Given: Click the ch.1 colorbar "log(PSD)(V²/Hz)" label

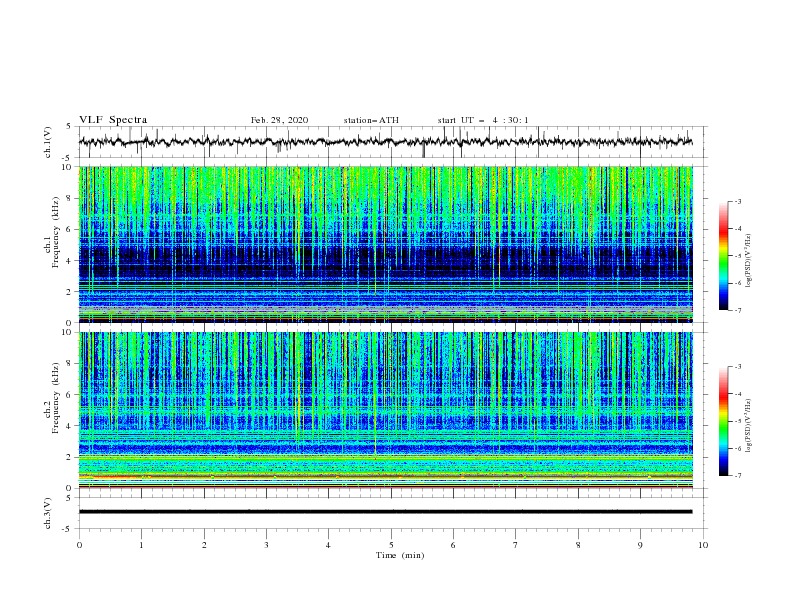Looking at the screenshot, I should [748, 261].
